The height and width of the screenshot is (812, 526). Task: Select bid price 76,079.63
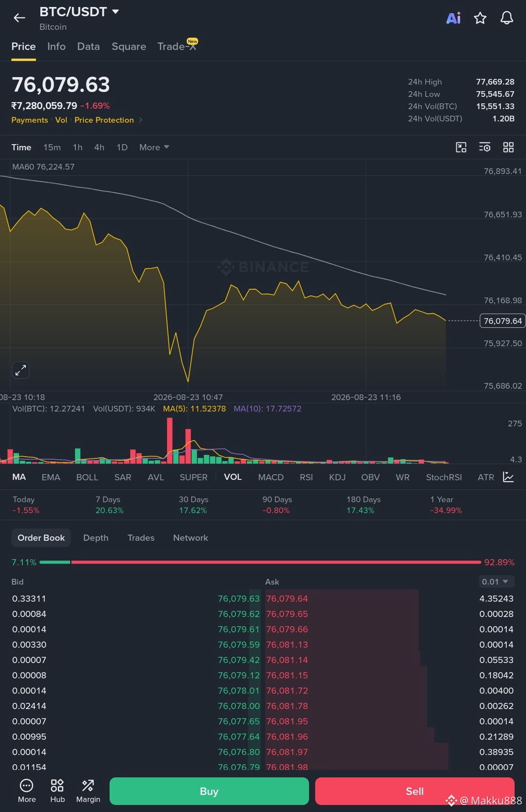click(x=239, y=599)
